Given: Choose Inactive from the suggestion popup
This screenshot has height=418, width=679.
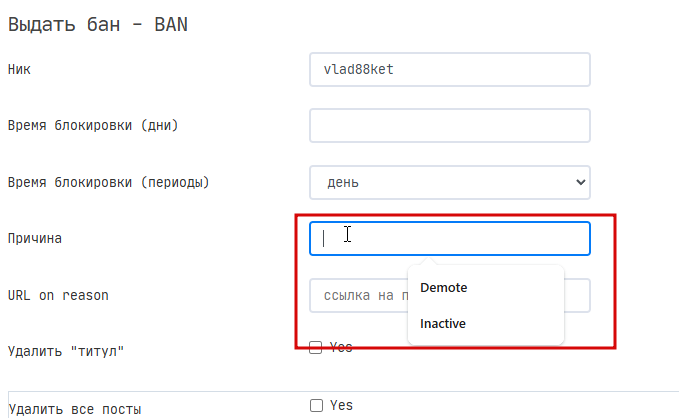Looking at the screenshot, I should (x=443, y=324).
